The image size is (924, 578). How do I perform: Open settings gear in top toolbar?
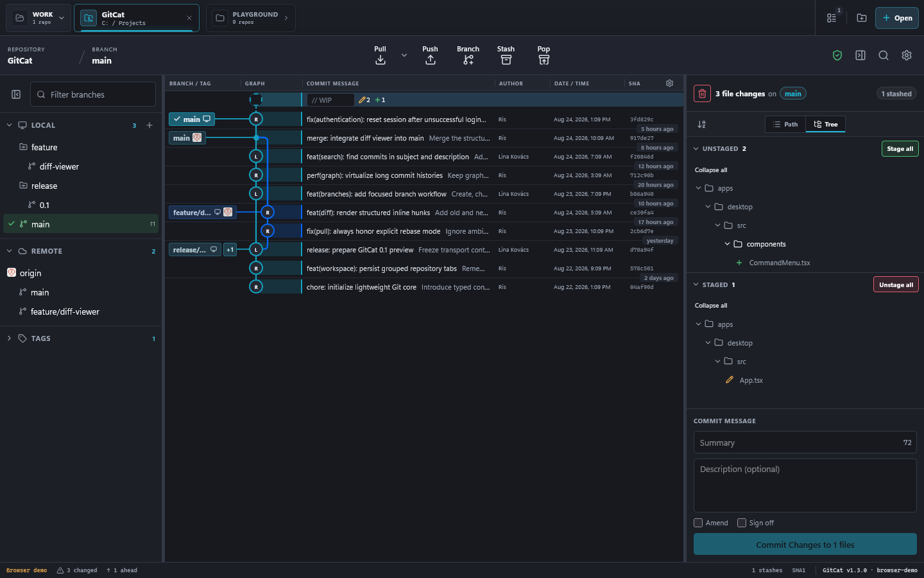pos(907,56)
